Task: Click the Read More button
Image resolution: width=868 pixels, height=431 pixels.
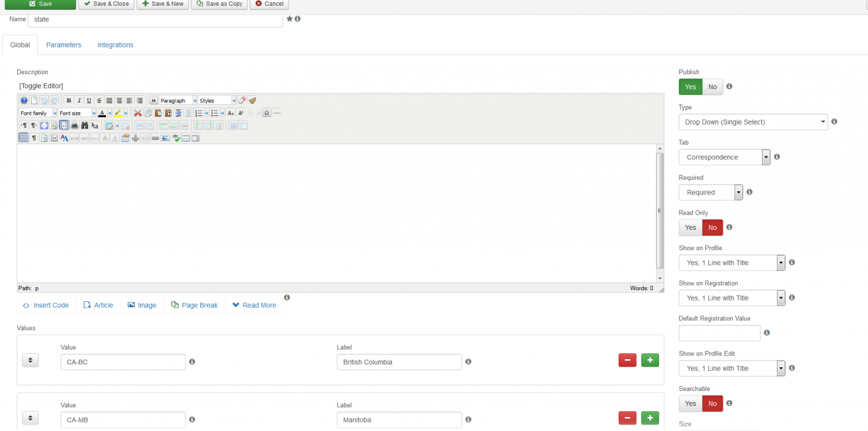Action: click(x=255, y=305)
